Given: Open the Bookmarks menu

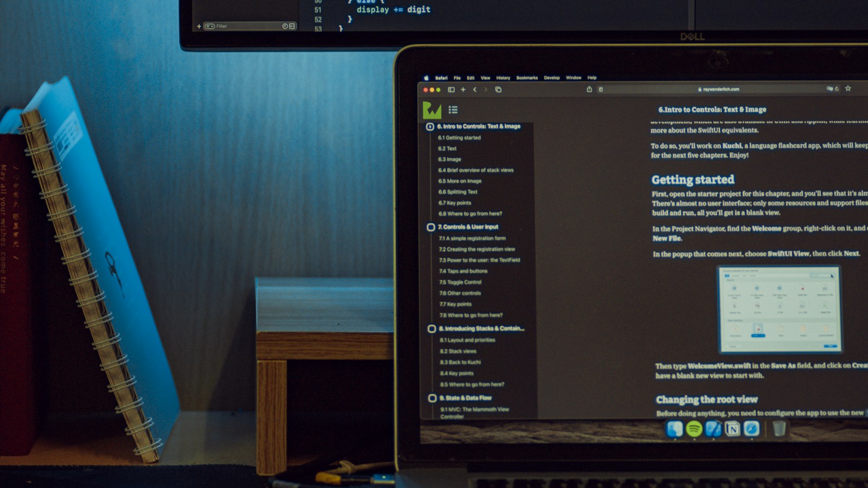Looking at the screenshot, I should 527,78.
